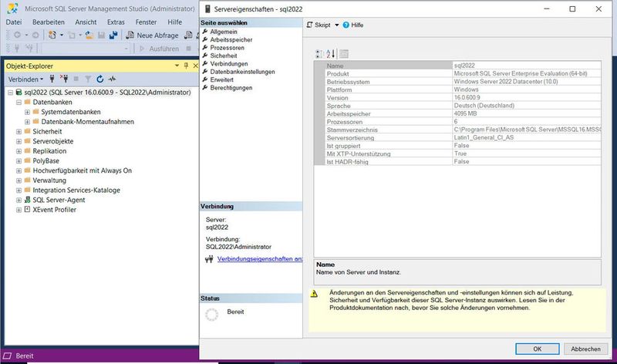Select the Datenbankeinstellungen page
Image resolution: width=617 pixels, height=364 pixels.
[x=242, y=72]
